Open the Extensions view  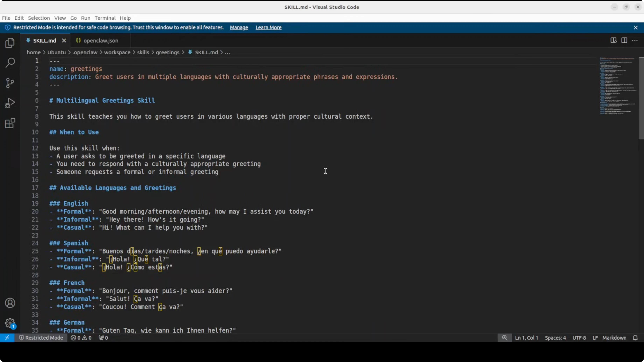9,123
